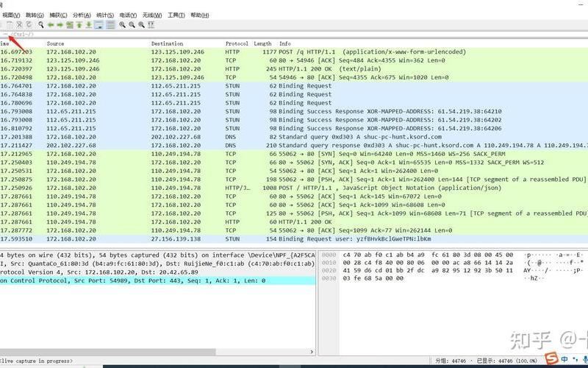This screenshot has width=588, height=368.
Task: Click hex row 0010 in bytes pane
Action: 453,263
